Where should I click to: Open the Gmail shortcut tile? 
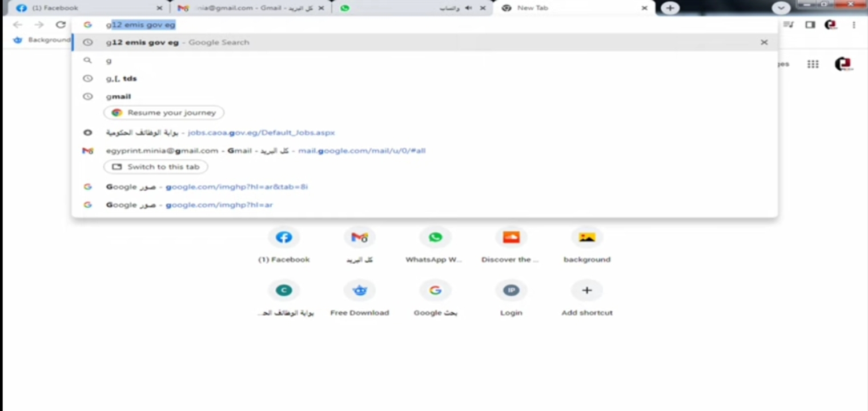pos(359,246)
